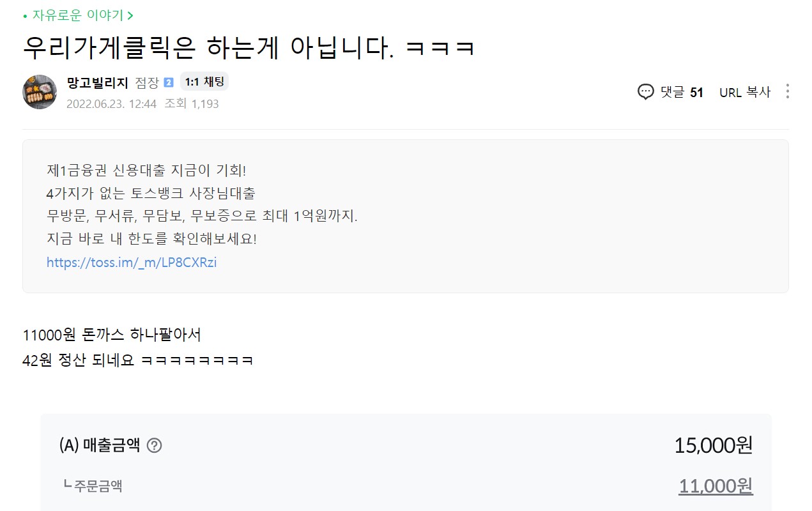Open the three-dot more options menu
The image size is (812, 511).
[x=787, y=91]
